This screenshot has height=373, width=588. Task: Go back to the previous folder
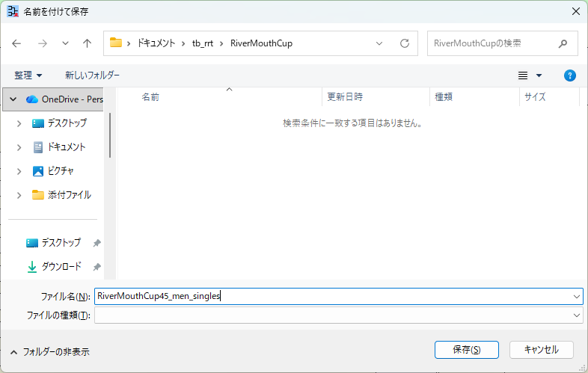(x=16, y=43)
